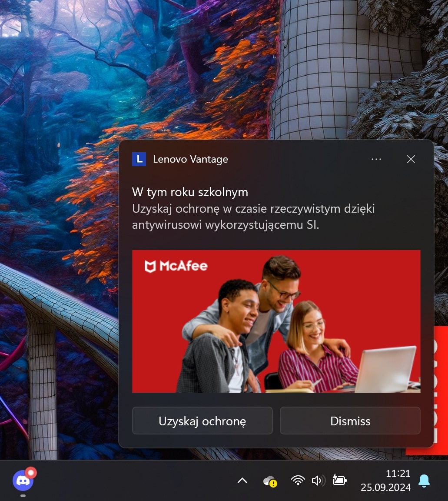448x501 pixels.
Task: Click the red Lenovo strip on desktop
Action: pyautogui.click(x=439, y=391)
